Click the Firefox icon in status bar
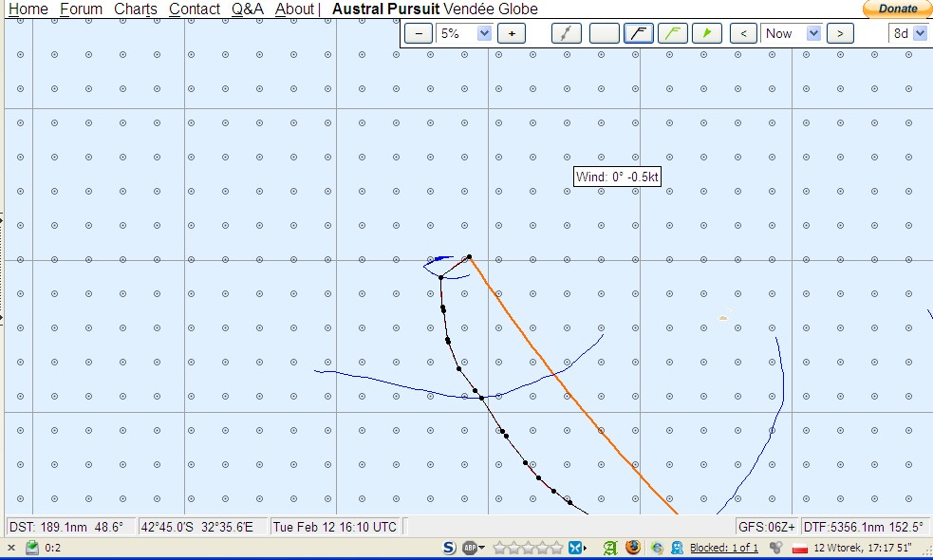 click(x=633, y=548)
